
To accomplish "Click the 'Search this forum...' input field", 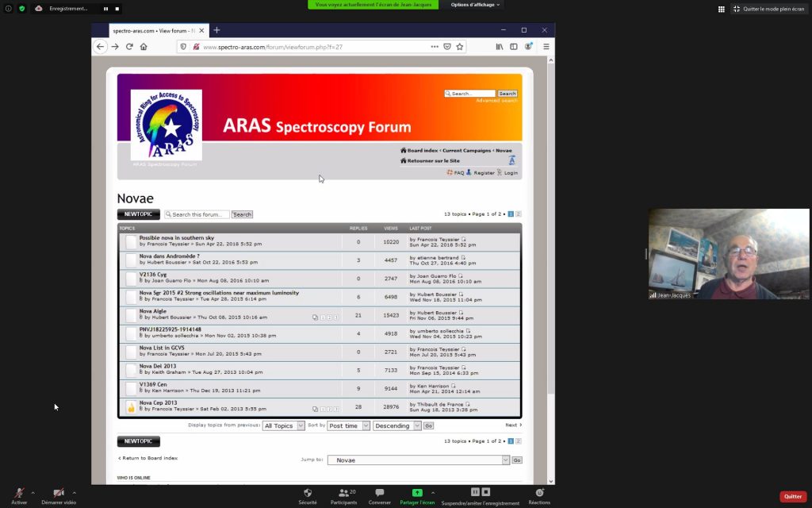I will click(197, 214).
